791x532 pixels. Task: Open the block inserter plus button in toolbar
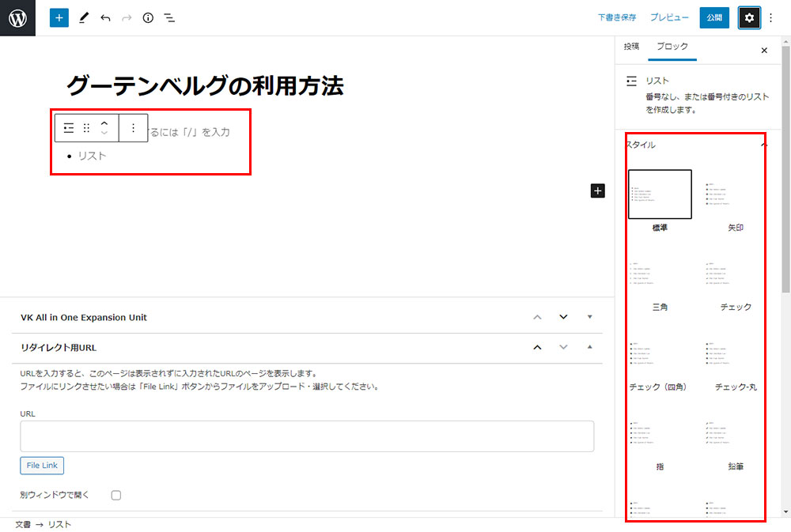point(59,17)
